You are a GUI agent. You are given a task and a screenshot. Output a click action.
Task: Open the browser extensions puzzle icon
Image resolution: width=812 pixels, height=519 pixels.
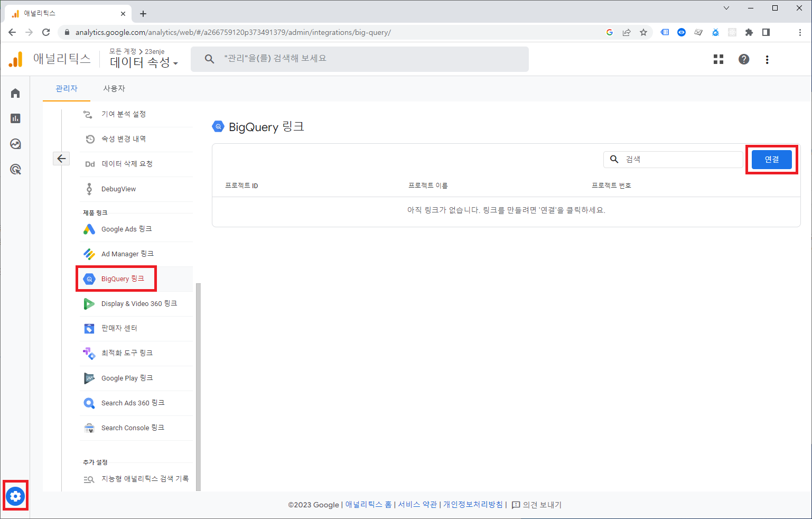pos(749,32)
